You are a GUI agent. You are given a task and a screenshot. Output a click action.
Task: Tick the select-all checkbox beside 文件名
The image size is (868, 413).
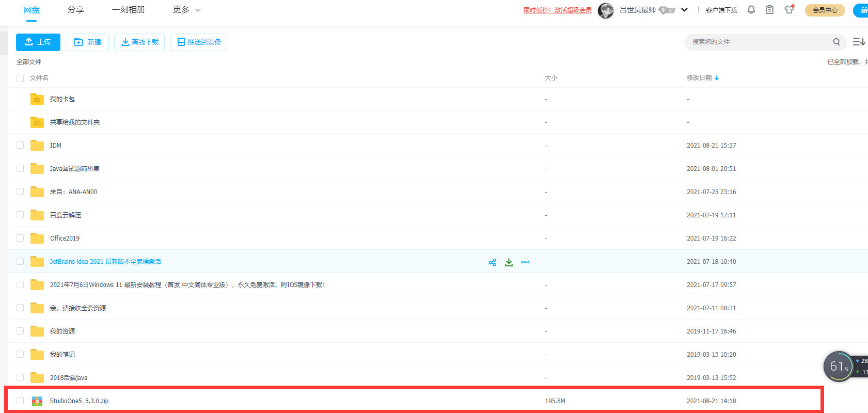(20, 78)
